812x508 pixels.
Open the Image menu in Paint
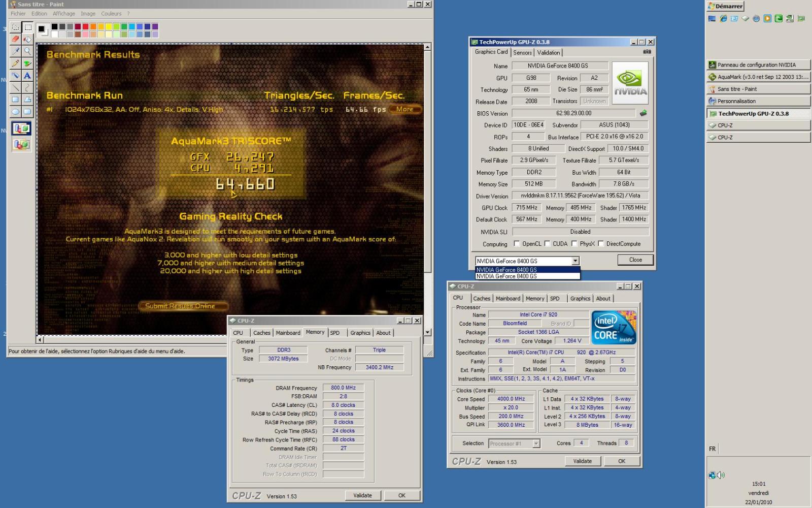tap(88, 14)
